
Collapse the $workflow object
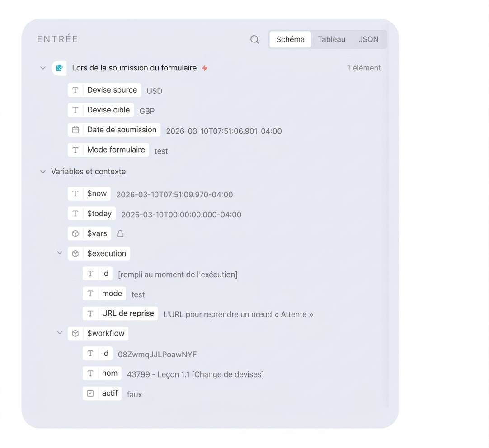click(60, 333)
